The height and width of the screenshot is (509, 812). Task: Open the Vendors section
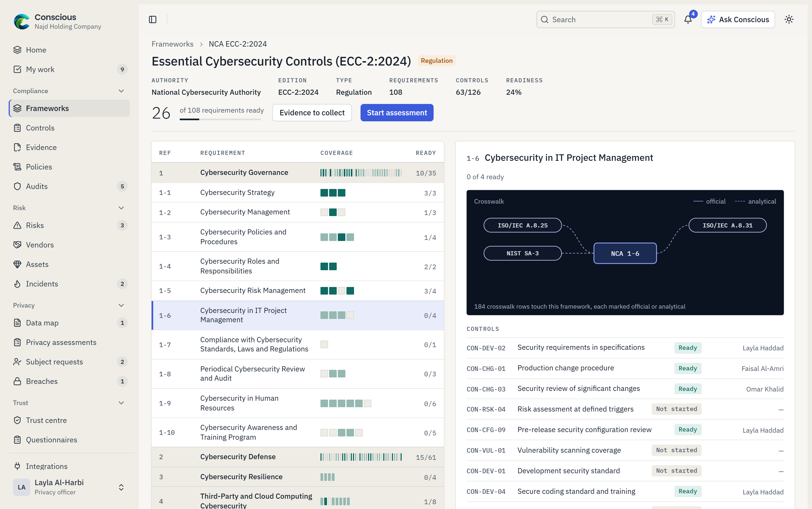(69, 245)
